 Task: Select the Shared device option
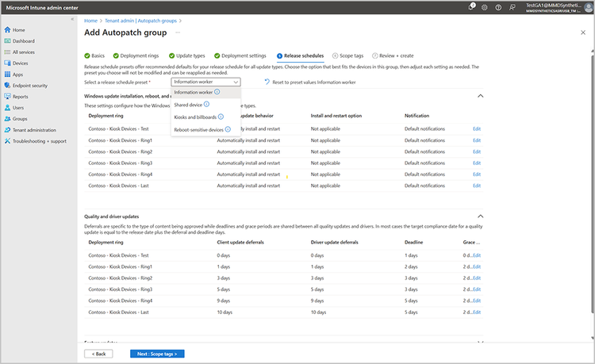(x=205, y=105)
